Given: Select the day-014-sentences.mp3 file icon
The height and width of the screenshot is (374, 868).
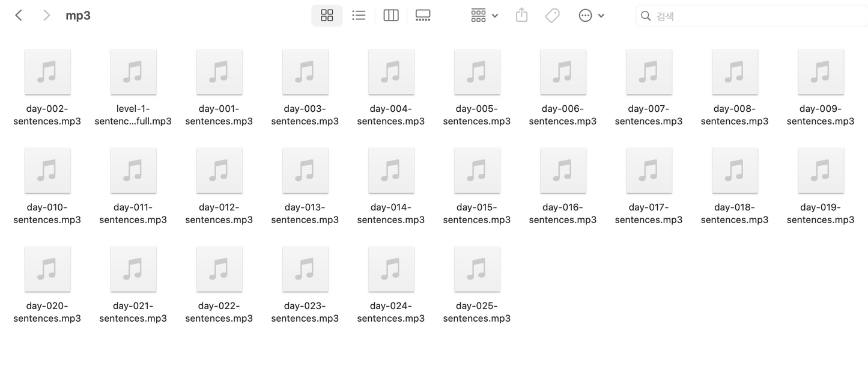Looking at the screenshot, I should (x=391, y=171).
